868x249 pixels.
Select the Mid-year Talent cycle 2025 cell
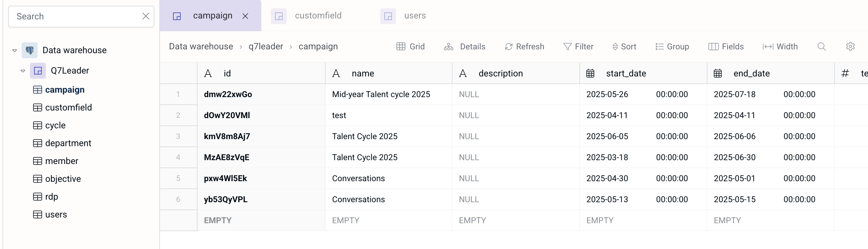point(388,94)
